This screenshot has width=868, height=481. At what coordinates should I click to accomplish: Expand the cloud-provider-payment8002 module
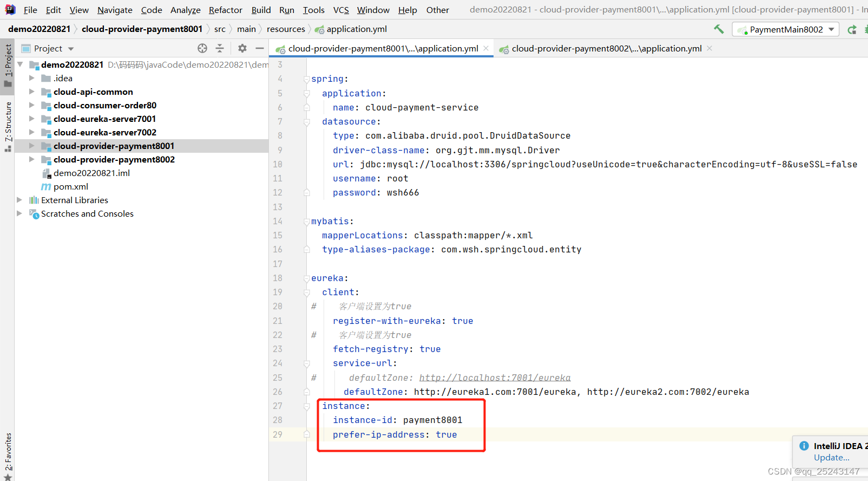click(x=32, y=159)
